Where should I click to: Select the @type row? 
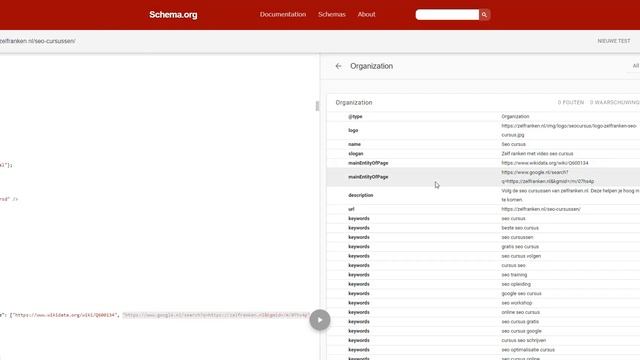(x=483, y=117)
